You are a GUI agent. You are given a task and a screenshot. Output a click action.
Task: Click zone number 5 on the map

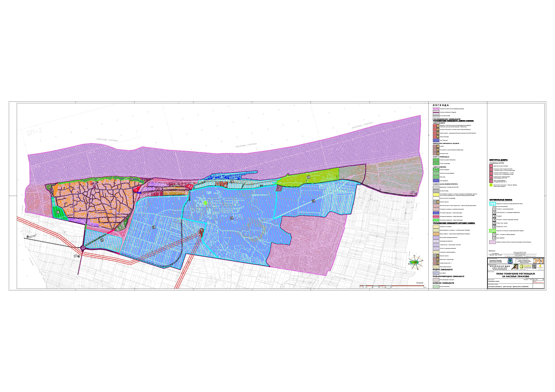(x=154, y=227)
